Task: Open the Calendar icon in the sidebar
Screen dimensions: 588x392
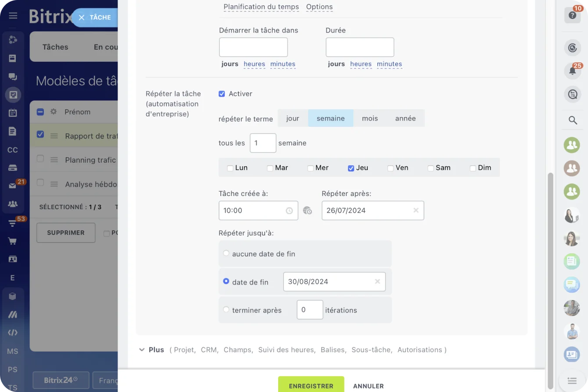Action: [13, 113]
